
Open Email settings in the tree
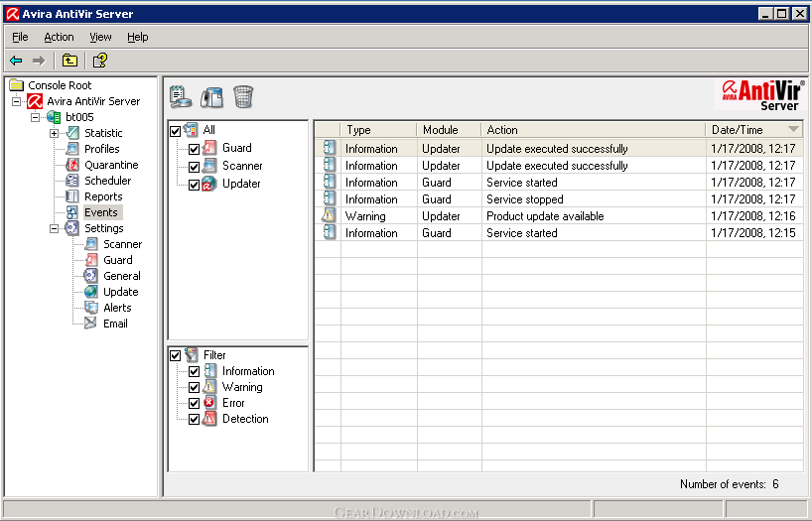click(x=115, y=324)
